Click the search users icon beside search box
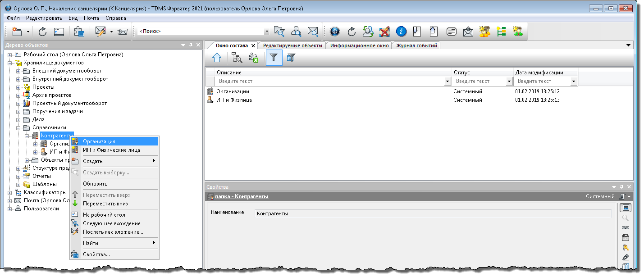644x277 pixels. [296, 32]
